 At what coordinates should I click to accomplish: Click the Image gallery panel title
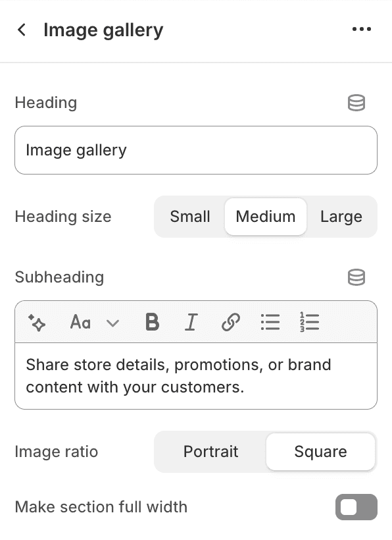pyautogui.click(x=103, y=30)
